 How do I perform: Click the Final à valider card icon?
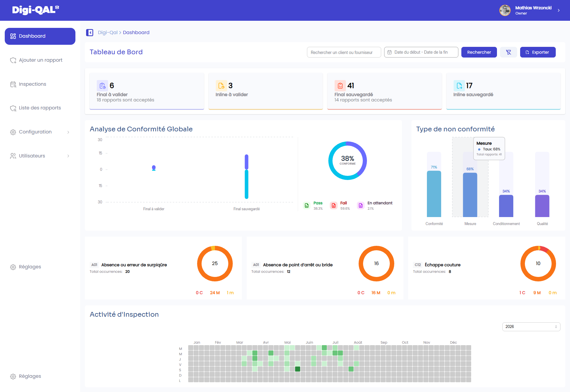click(x=102, y=86)
